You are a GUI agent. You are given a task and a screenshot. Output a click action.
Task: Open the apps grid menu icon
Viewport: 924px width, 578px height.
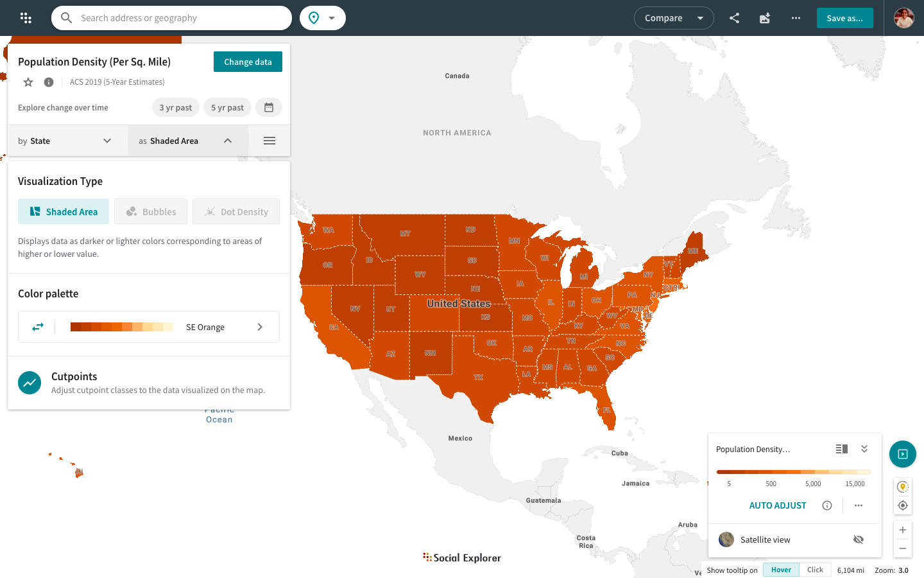point(26,18)
